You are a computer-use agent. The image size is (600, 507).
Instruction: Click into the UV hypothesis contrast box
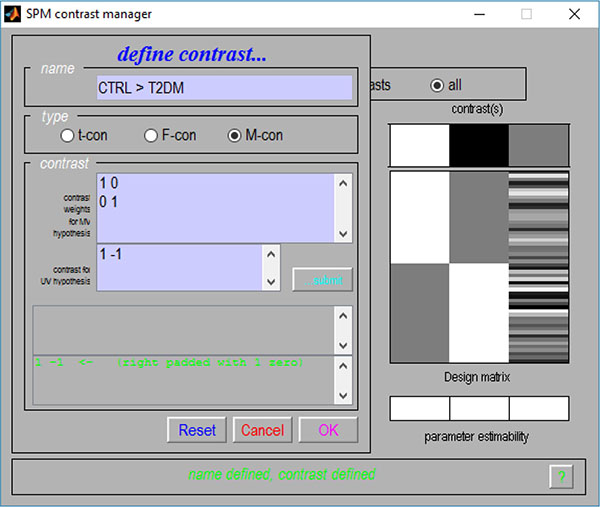tap(180, 267)
